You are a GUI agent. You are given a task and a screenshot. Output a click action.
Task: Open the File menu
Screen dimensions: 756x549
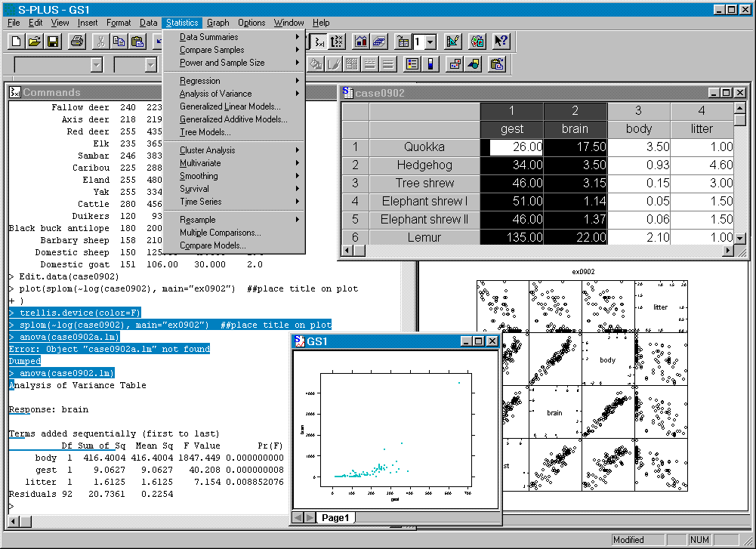(x=14, y=23)
